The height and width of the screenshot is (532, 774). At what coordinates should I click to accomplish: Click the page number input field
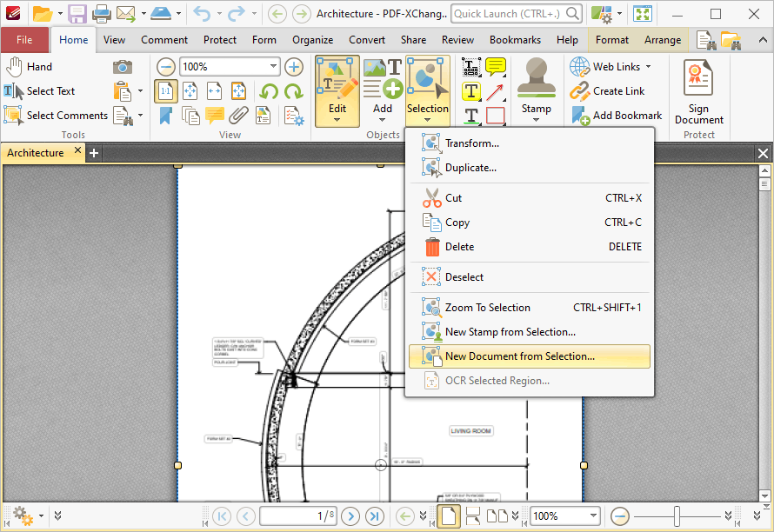pos(298,516)
